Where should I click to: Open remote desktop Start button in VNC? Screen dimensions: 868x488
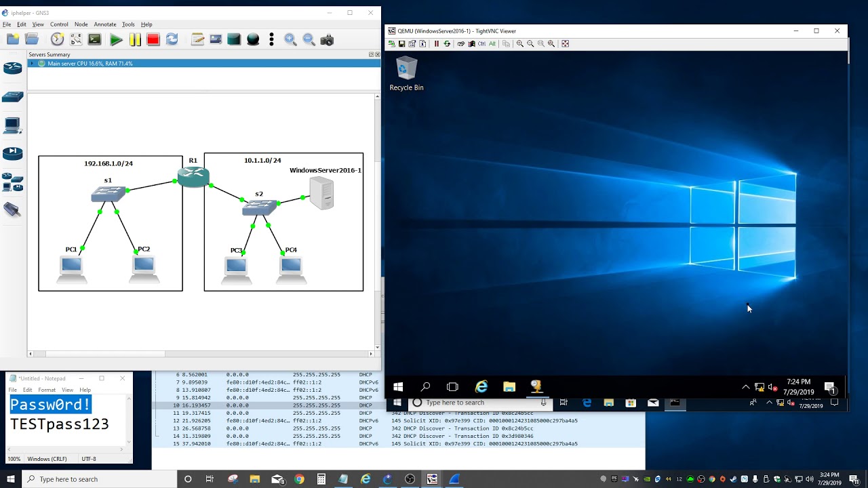click(x=398, y=387)
